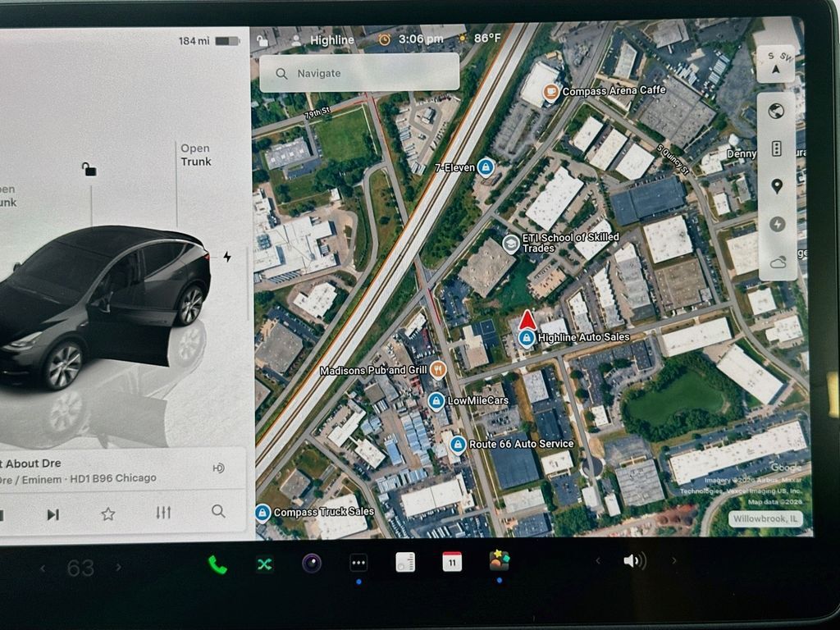Tap the Willowbrook, IL location label
Image resolution: width=840 pixels, height=630 pixels.
click(x=765, y=518)
